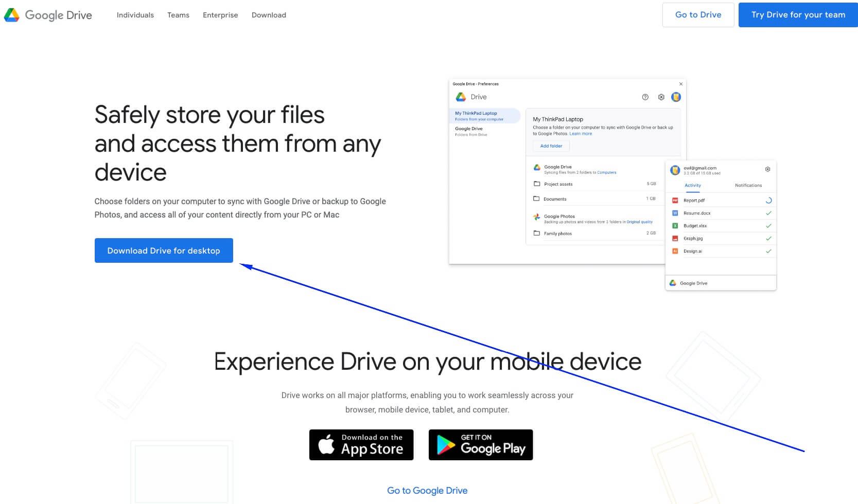858x504 pixels.
Task: Open the Individuals nav item
Action: click(135, 15)
